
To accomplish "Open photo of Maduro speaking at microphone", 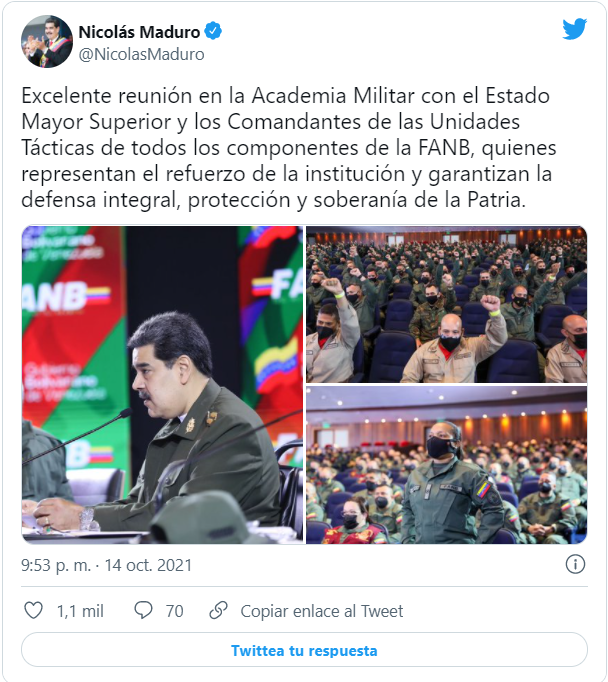I will coord(162,384).
